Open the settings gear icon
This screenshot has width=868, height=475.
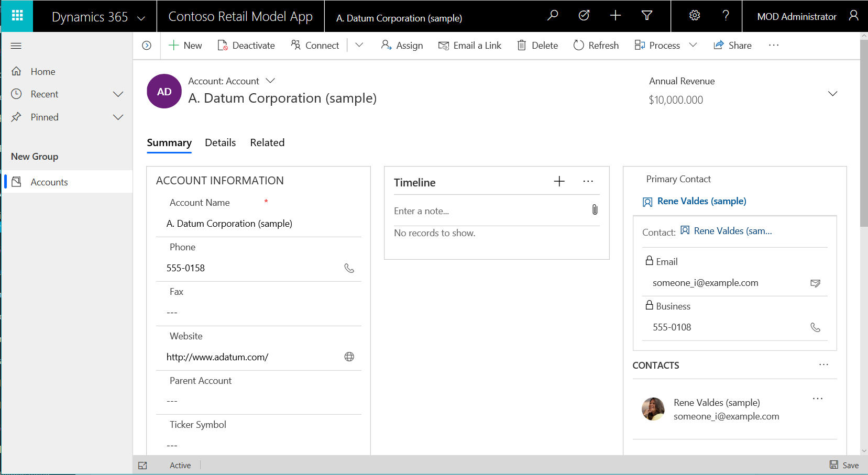click(x=695, y=16)
